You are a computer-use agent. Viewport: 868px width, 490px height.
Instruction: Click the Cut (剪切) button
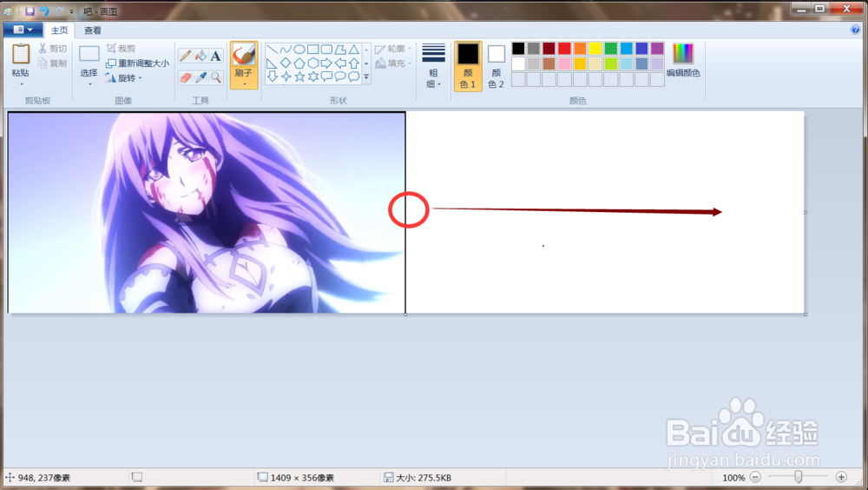53,49
